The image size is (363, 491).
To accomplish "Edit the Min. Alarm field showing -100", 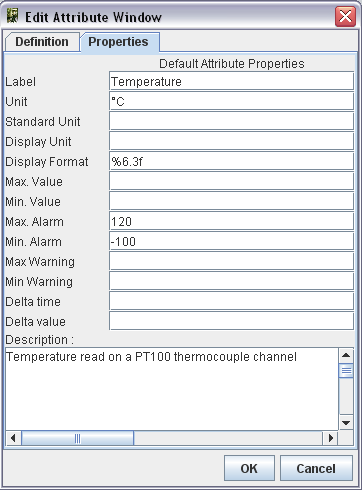I will tap(232, 241).
